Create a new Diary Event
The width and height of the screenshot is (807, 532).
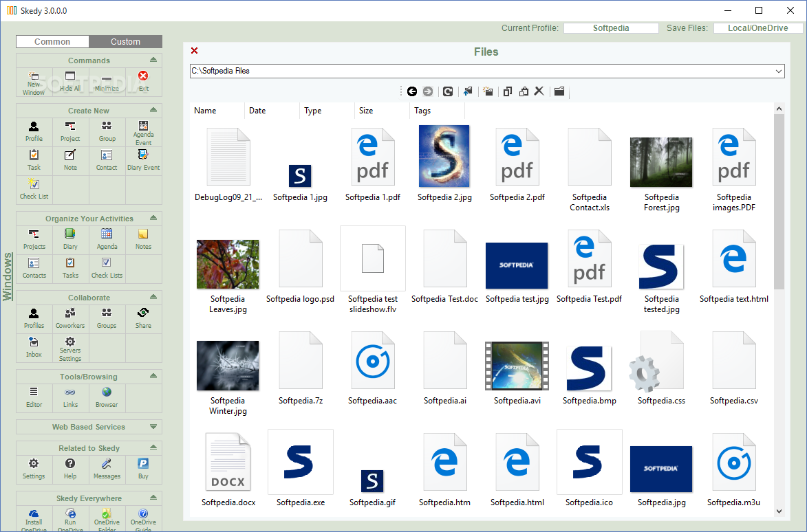tap(144, 161)
